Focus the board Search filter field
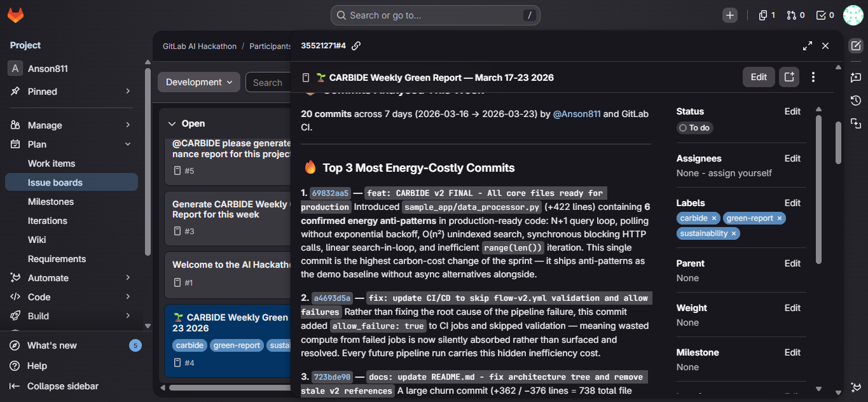This screenshot has height=402, width=868. point(270,82)
